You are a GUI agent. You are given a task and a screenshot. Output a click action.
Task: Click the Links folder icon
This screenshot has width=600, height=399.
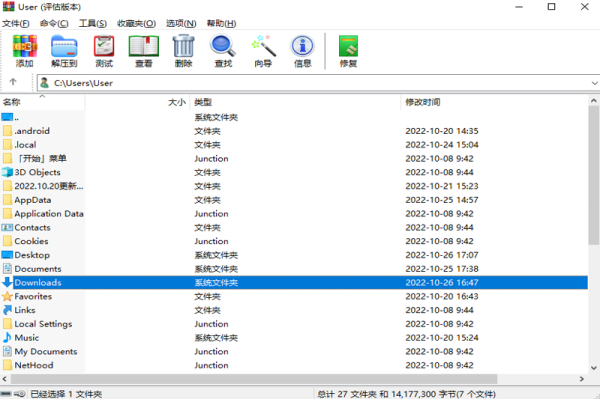click(7, 310)
